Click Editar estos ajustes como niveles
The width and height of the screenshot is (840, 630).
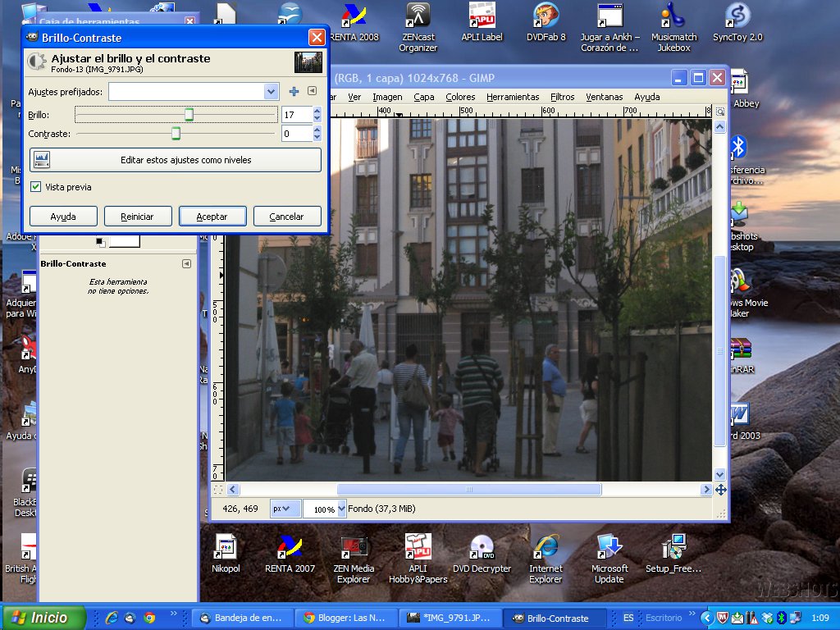176,160
